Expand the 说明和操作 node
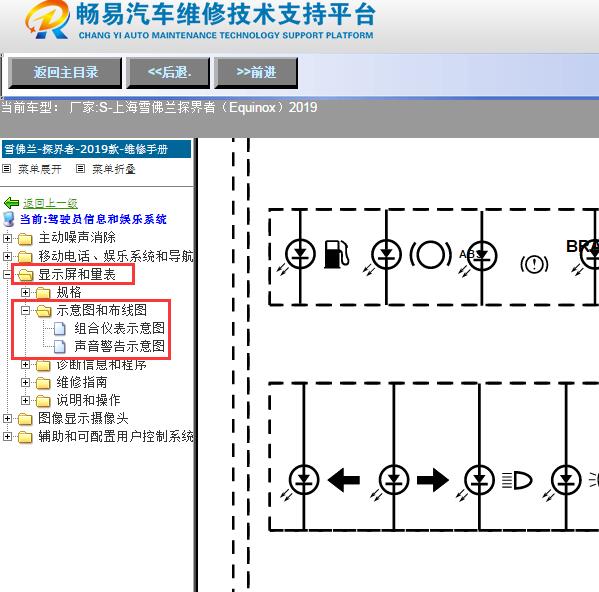599x592 pixels. tap(25, 400)
